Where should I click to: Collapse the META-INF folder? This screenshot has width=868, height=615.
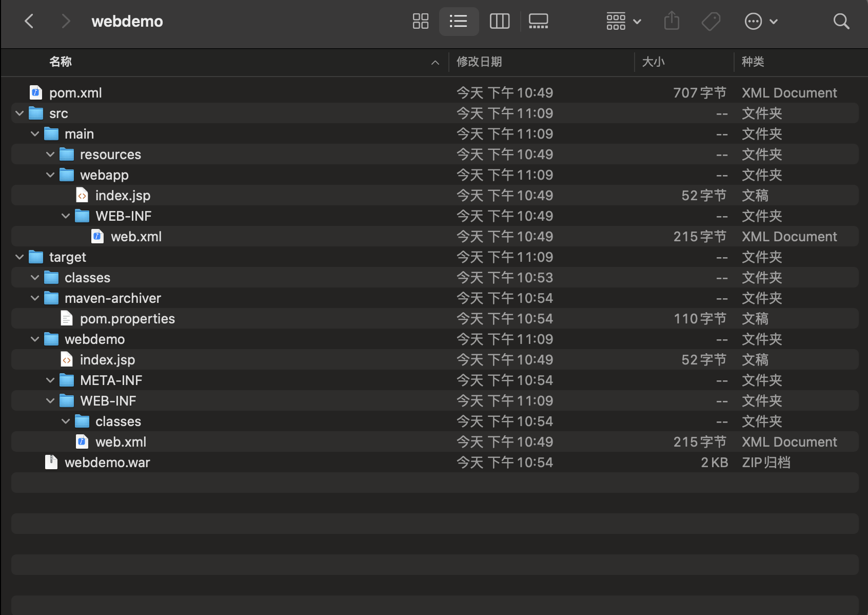pos(50,380)
